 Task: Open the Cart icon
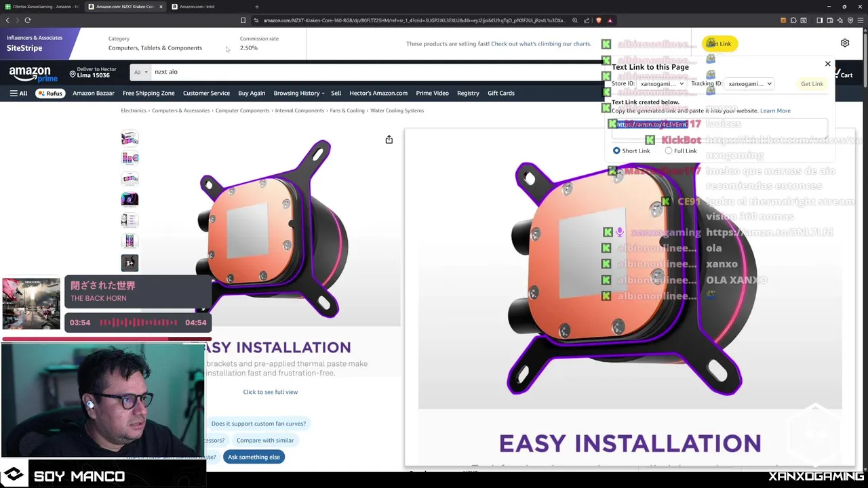tap(845, 74)
